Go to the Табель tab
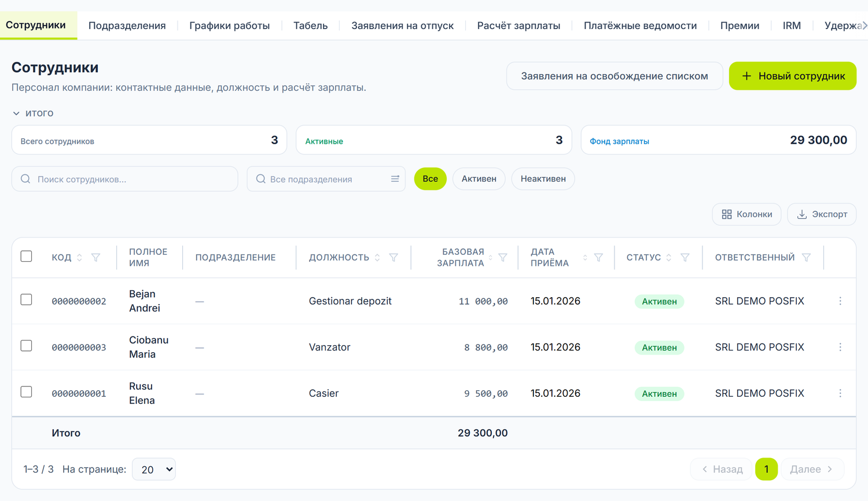The width and height of the screenshot is (868, 501). tap(311, 25)
